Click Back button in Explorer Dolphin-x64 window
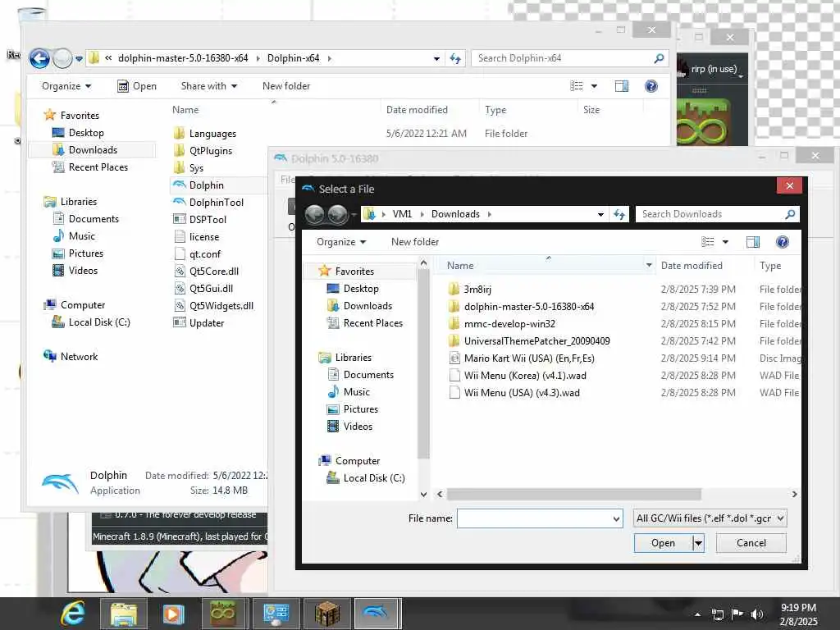840x630 pixels. pos(39,58)
